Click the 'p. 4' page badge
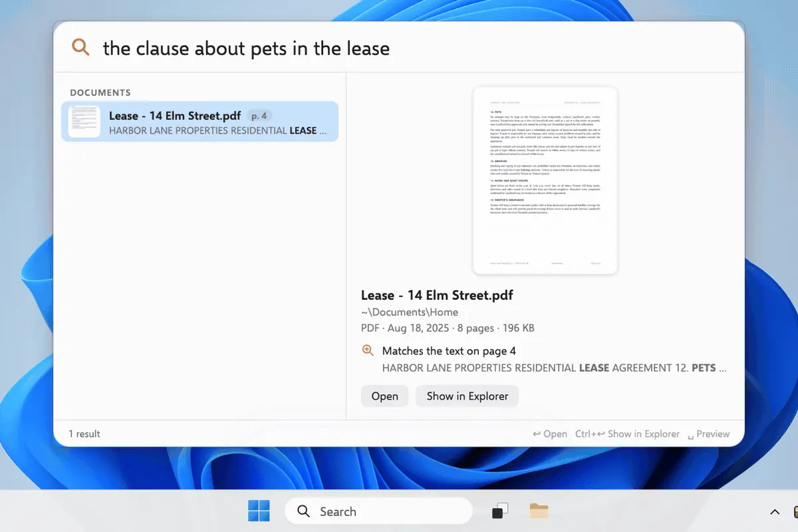Screen dimensions: 798x532 click(259, 116)
